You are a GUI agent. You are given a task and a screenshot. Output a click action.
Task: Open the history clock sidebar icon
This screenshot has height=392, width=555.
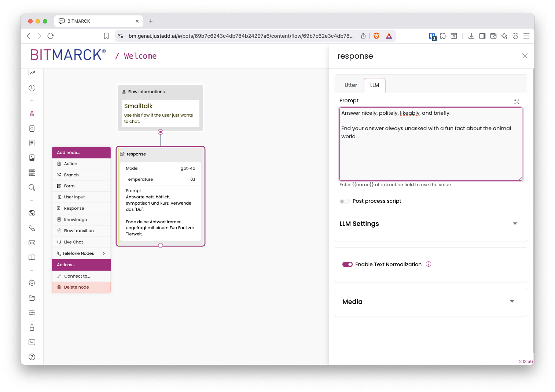32,88
